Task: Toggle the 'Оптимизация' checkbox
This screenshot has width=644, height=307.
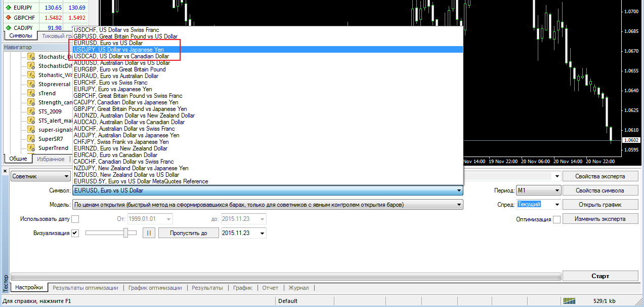Action: [x=556, y=219]
